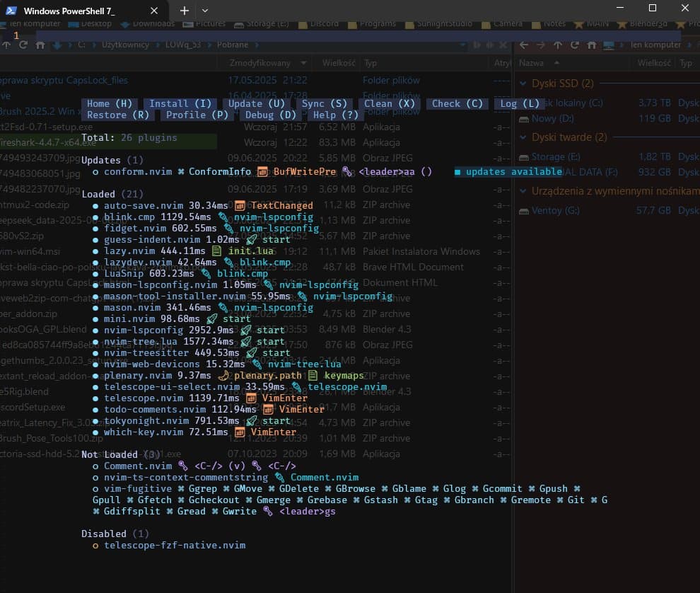Viewport: 700px width, 593px height.
Task: Click the rocket start icon for tokyonight.nvim
Action: [251, 420]
